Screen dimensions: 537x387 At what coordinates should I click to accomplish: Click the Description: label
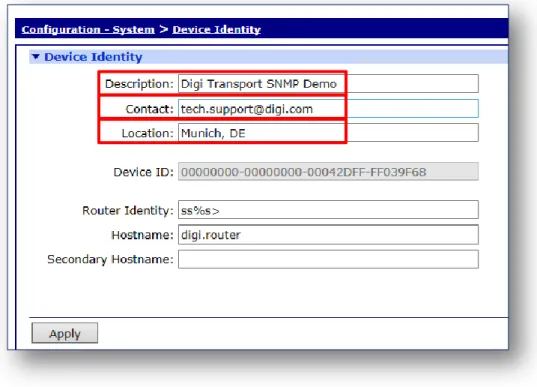click(x=139, y=84)
